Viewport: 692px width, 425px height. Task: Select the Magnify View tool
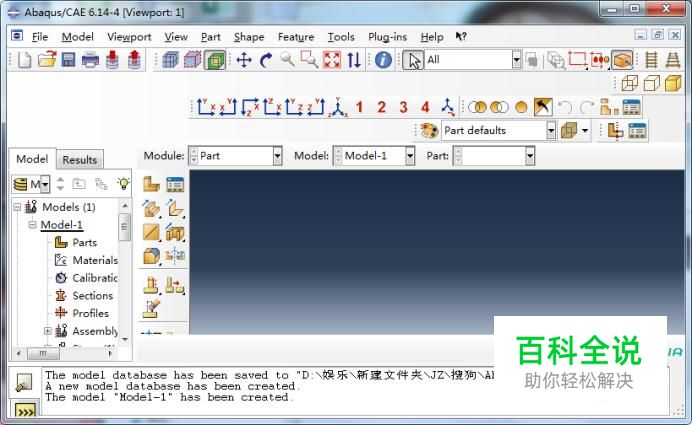(x=287, y=59)
